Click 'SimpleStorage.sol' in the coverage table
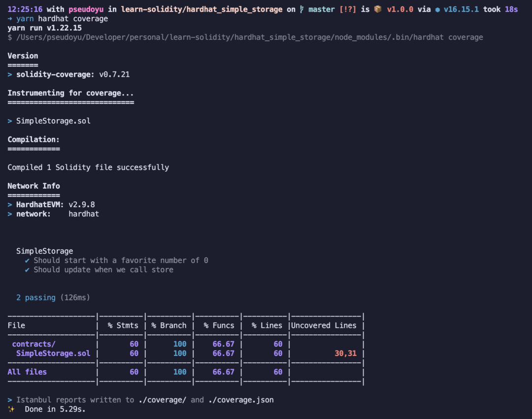The width and height of the screenshot is (532, 419). click(53, 353)
